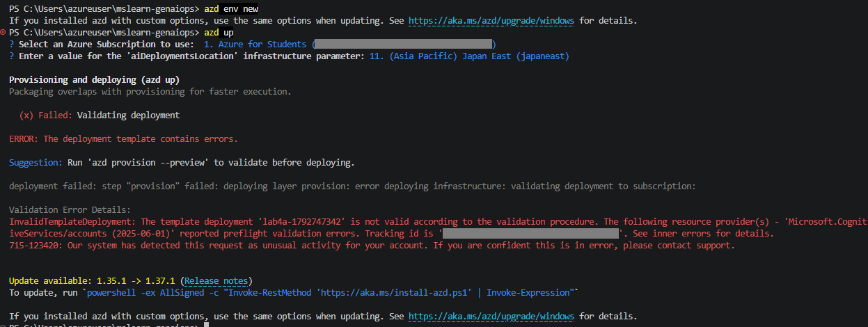Click 'iveServices/accounts (2025-06-01)' text
The height and width of the screenshot is (327, 868).
point(90,234)
